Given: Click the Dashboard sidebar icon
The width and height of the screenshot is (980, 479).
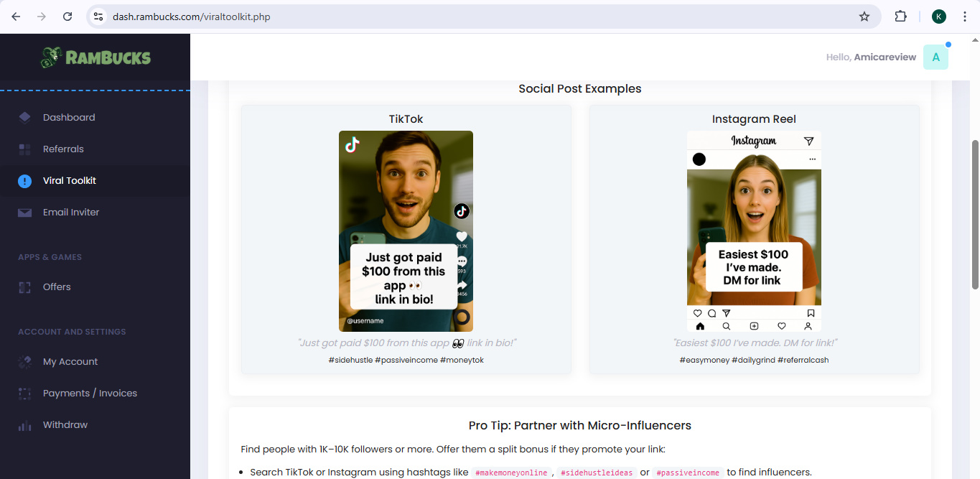Looking at the screenshot, I should 25,118.
